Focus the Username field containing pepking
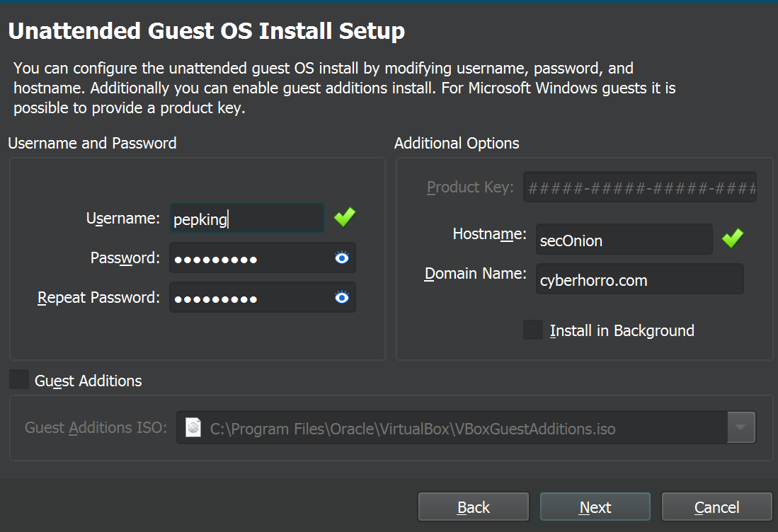 click(x=246, y=219)
